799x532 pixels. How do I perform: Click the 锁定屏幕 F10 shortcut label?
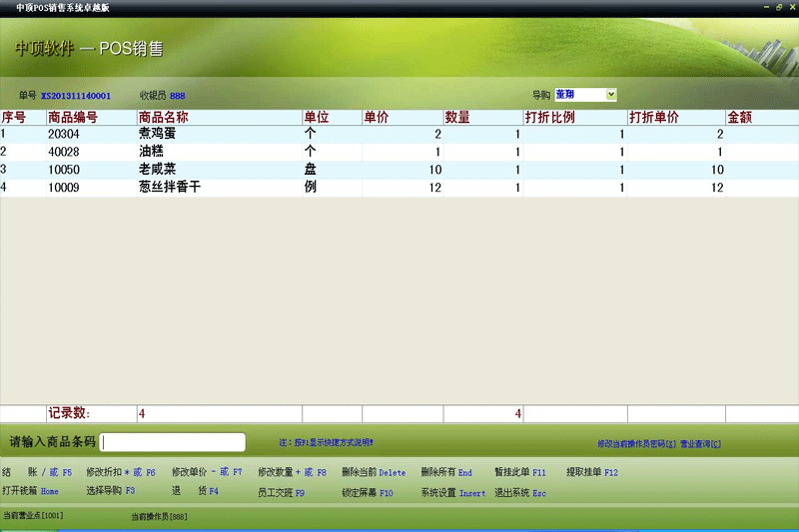[367, 493]
